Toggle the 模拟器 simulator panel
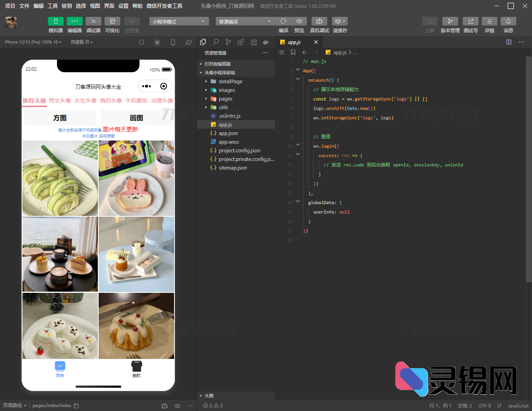532x411 pixels. [x=55, y=21]
